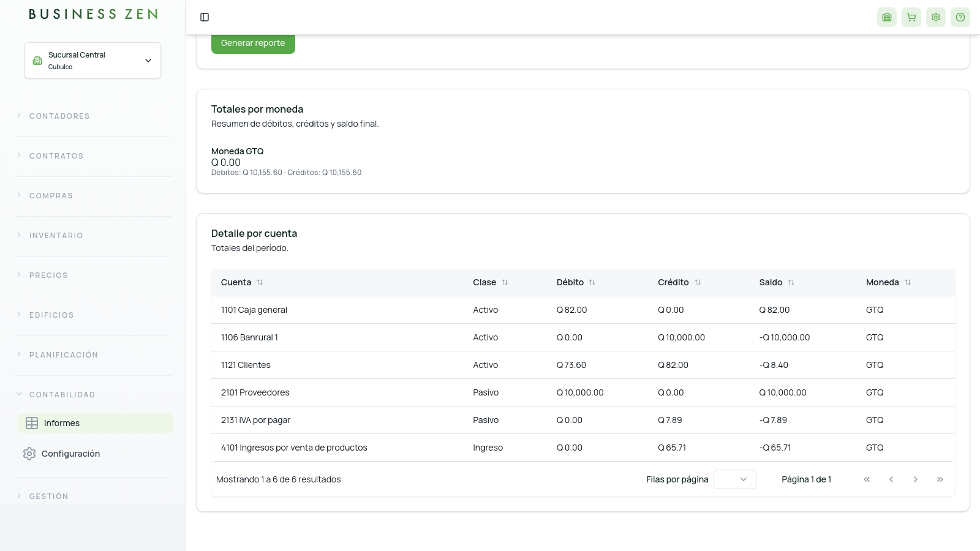Viewport: 980px width, 551px height.
Task: Select 4101 Ingresos por venta de productos
Action: point(583,448)
